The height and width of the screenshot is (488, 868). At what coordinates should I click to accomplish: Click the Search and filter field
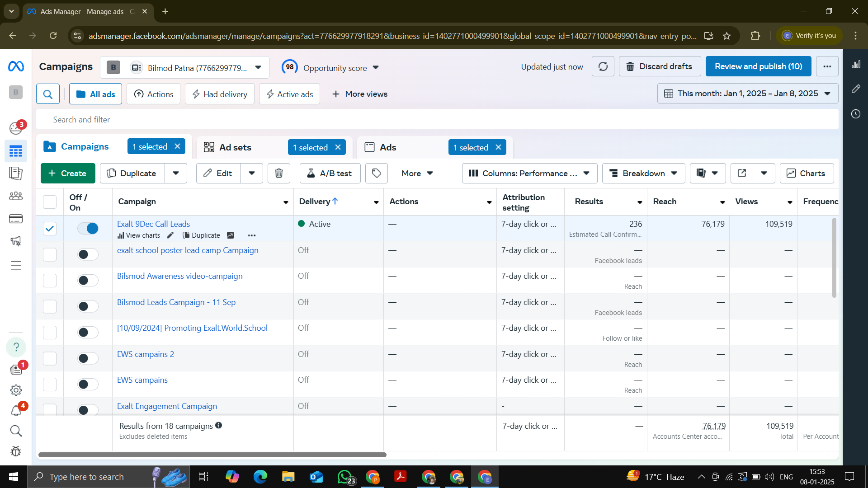437,120
